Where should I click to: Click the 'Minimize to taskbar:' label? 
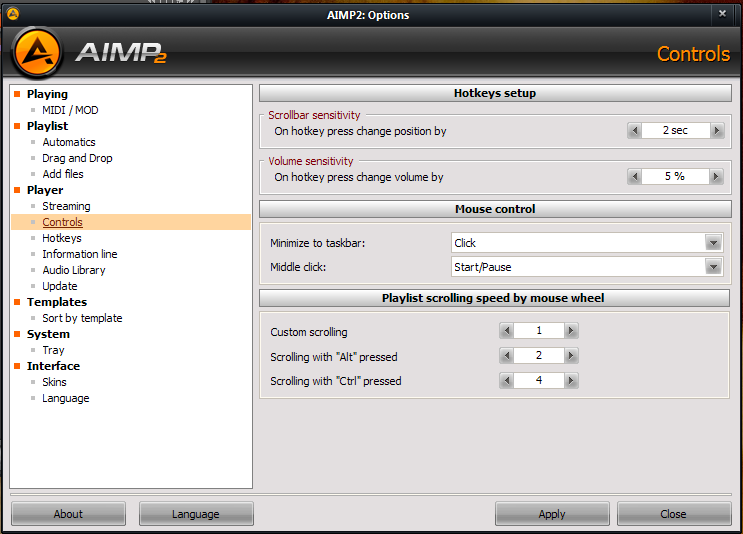pyautogui.click(x=317, y=243)
